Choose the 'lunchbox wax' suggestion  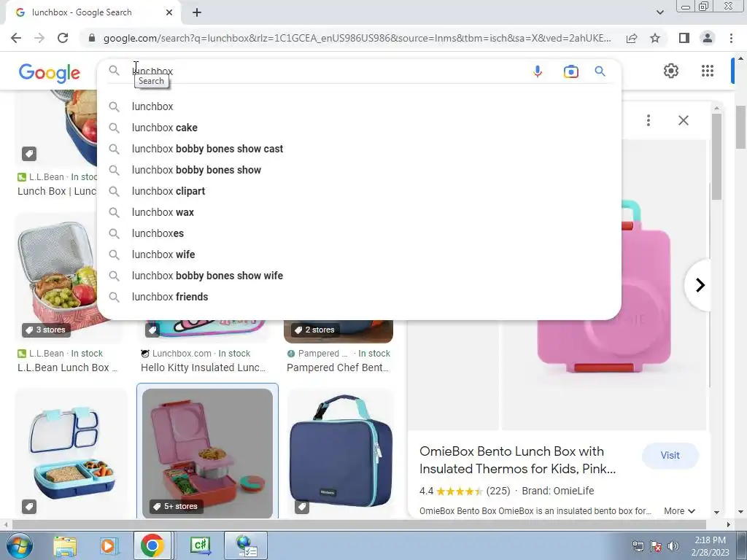pyautogui.click(x=359, y=212)
